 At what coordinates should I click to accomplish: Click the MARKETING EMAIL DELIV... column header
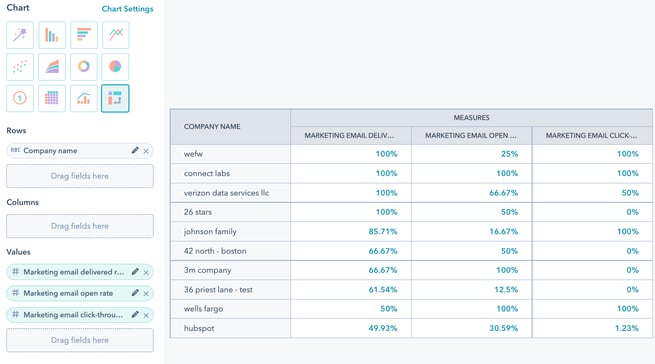pos(351,136)
